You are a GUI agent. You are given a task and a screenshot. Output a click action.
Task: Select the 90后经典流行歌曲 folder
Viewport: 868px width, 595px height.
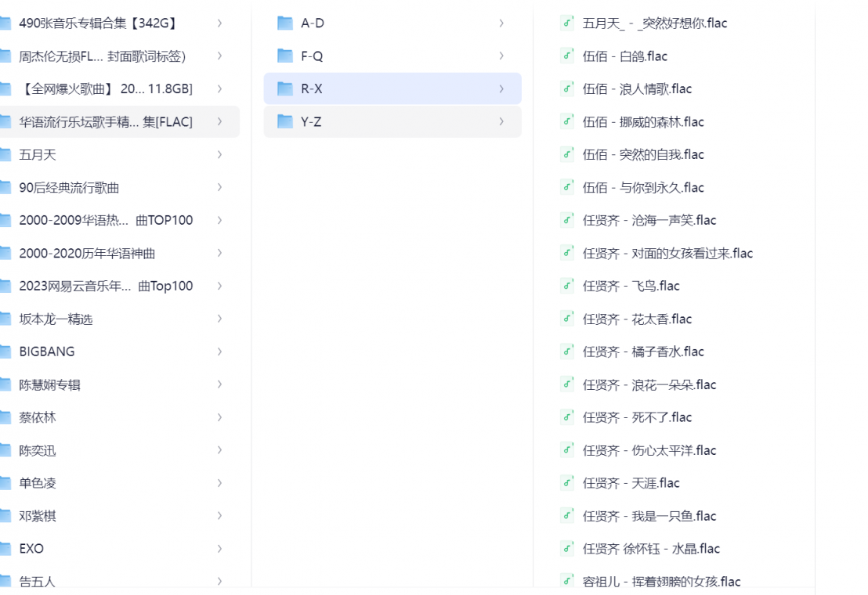[x=69, y=188]
